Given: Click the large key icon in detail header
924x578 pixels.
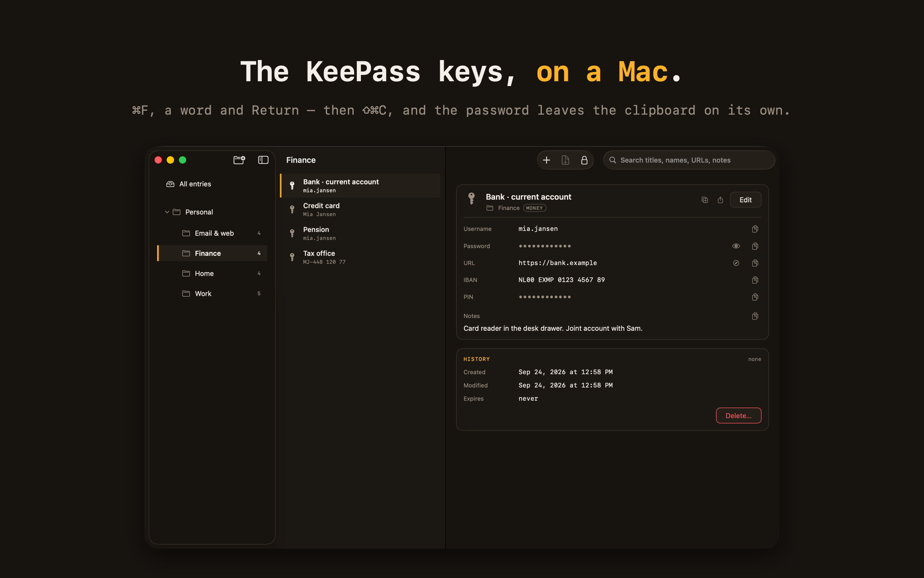Looking at the screenshot, I should (472, 199).
